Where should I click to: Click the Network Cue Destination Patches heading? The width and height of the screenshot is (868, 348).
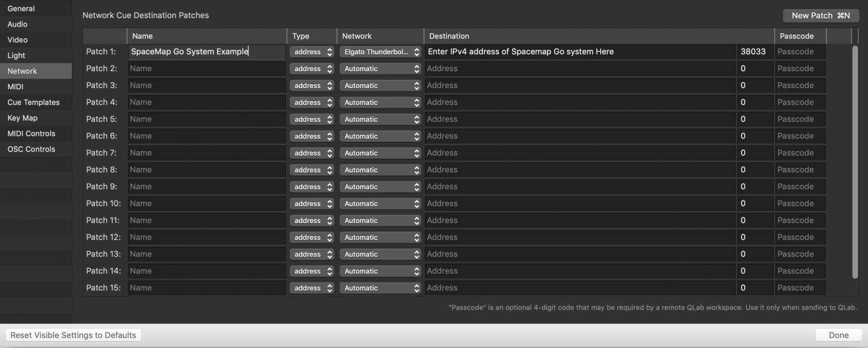tap(146, 15)
